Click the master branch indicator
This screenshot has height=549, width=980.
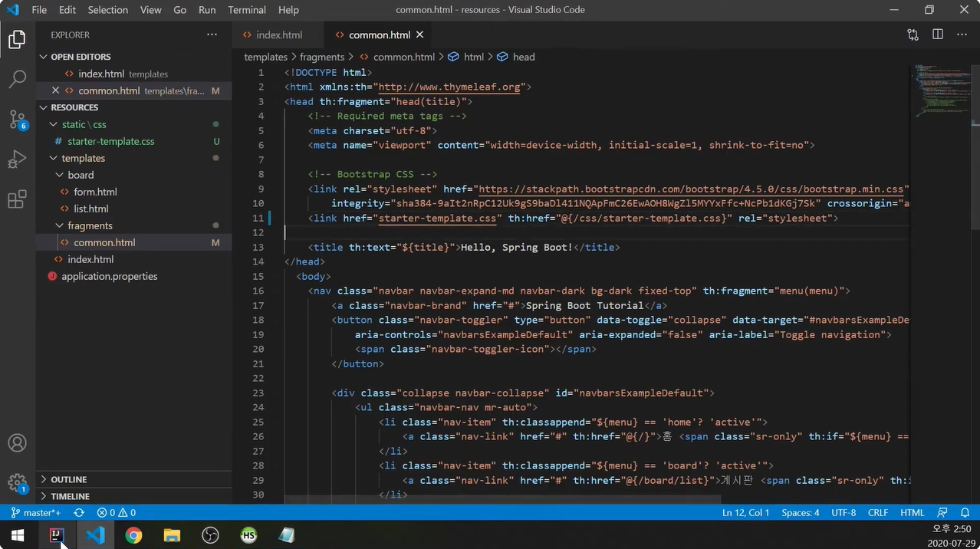36,512
